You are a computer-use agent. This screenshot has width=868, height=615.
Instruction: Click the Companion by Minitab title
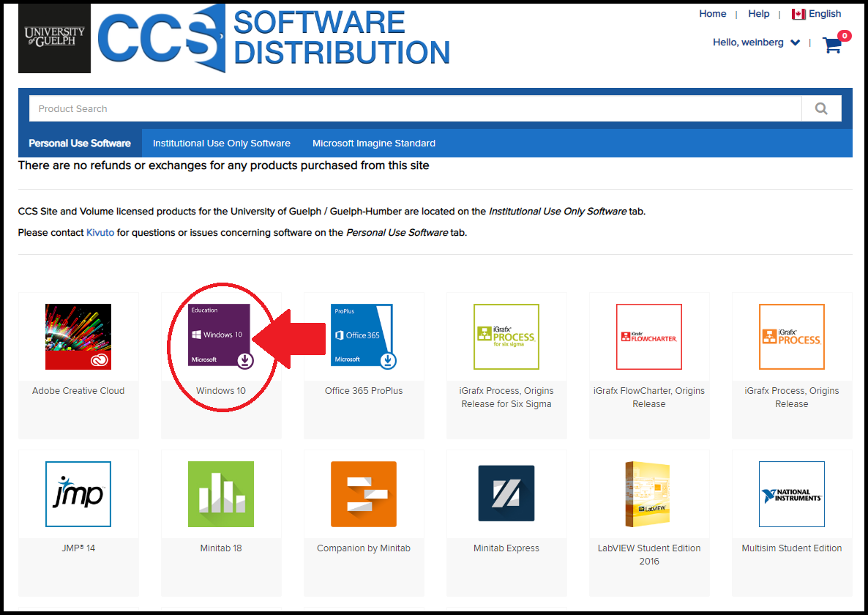(364, 548)
